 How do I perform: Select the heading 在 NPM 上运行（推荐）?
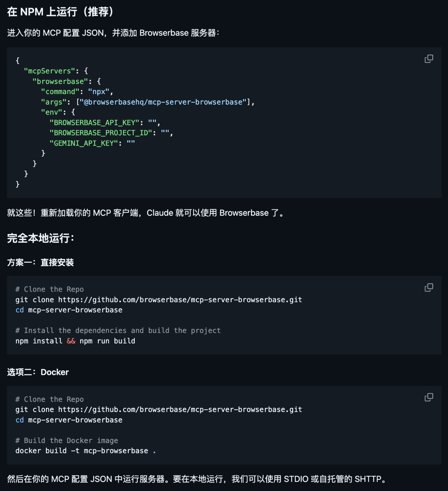59,12
